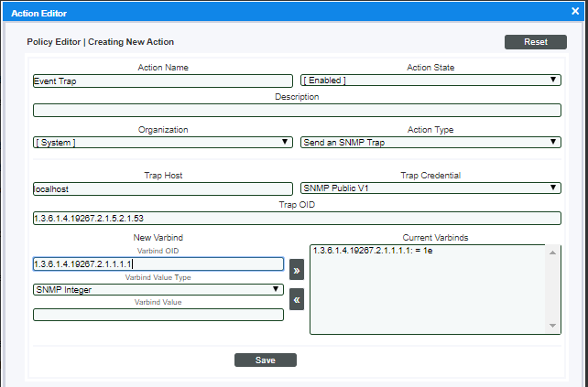
Task: Focus the empty Varbind Value field
Action: pos(158,315)
